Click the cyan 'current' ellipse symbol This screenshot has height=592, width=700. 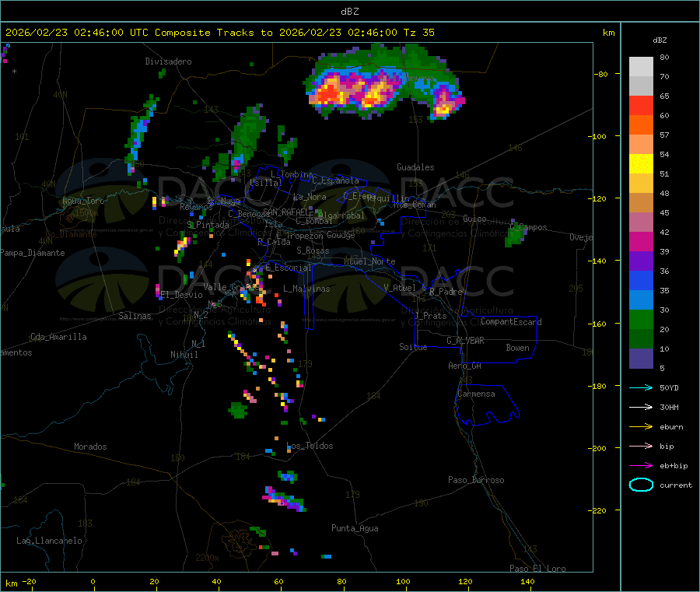coord(641,485)
